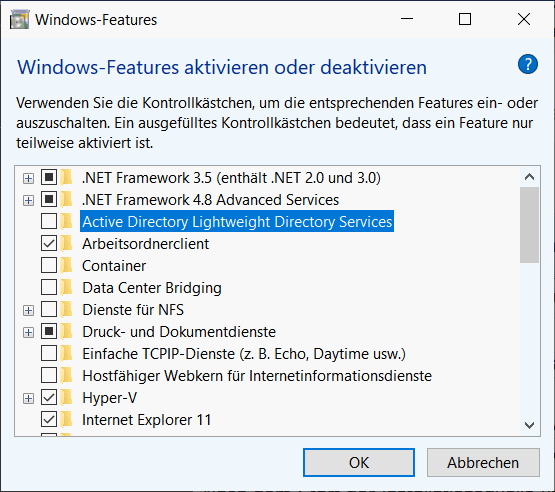Confirm changes with the OK button

[x=359, y=463]
